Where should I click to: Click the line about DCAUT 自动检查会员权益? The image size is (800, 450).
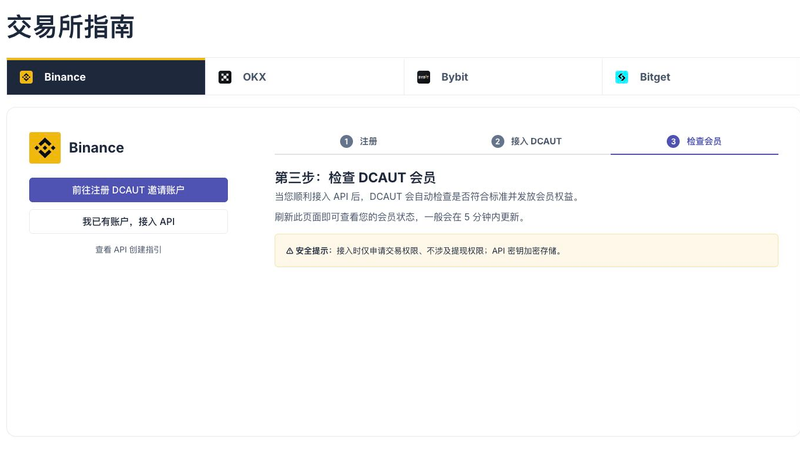pyautogui.click(x=428, y=197)
